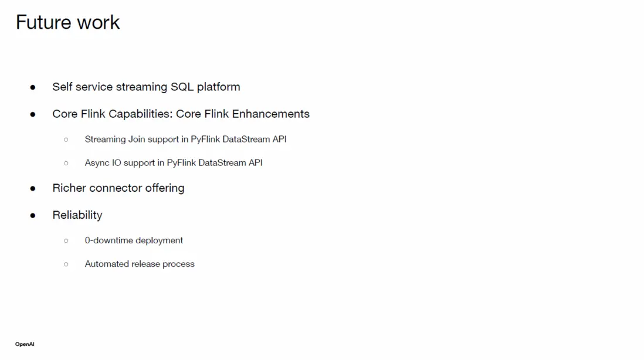The height and width of the screenshot is (360, 644).
Task: Click the "Streaming Join support" sub-item text
Action: [x=185, y=140]
